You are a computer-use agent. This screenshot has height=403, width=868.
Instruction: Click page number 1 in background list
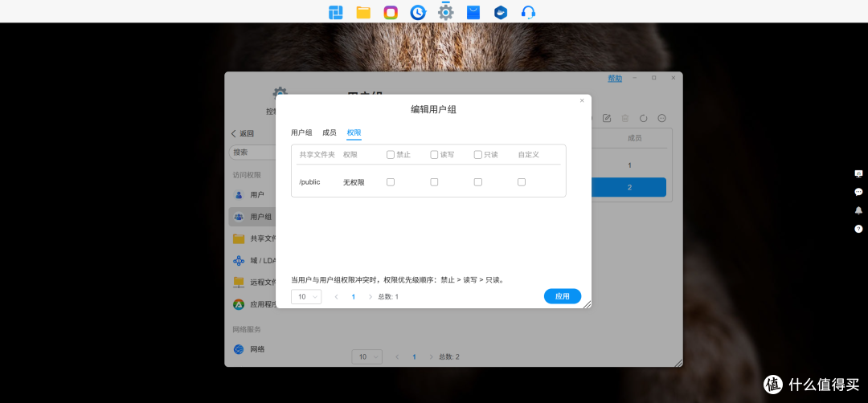pos(414,357)
